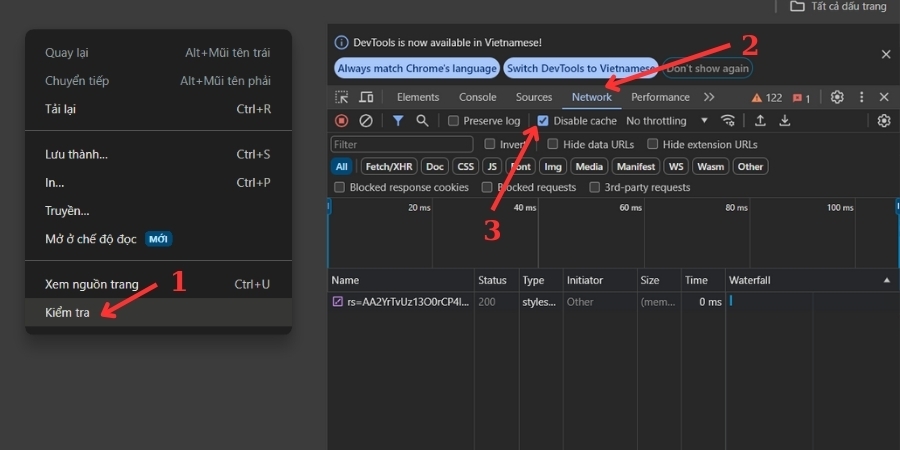Select the inspect element picker icon
Image resolution: width=900 pixels, height=450 pixels.
point(342,97)
